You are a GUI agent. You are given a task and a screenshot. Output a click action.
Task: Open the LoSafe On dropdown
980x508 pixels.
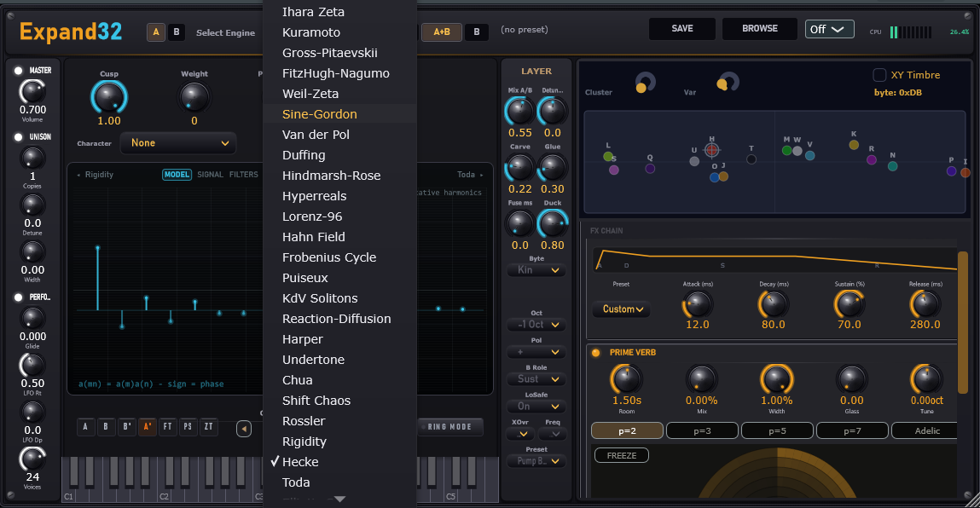536,407
